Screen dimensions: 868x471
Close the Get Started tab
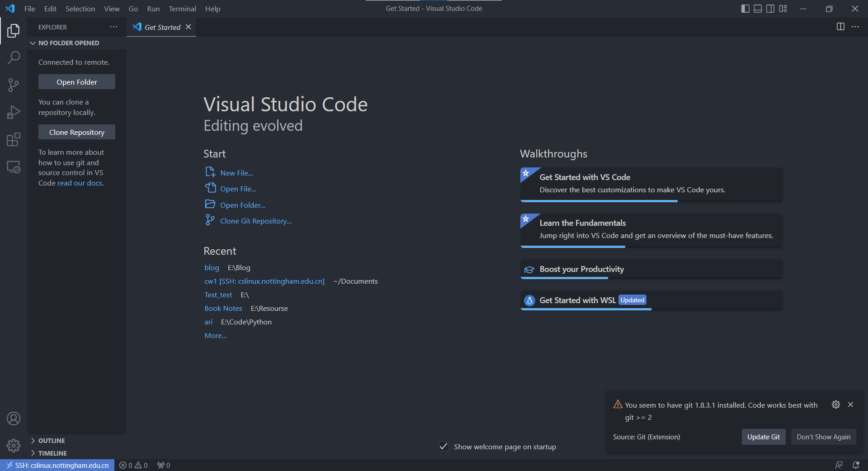click(x=188, y=27)
